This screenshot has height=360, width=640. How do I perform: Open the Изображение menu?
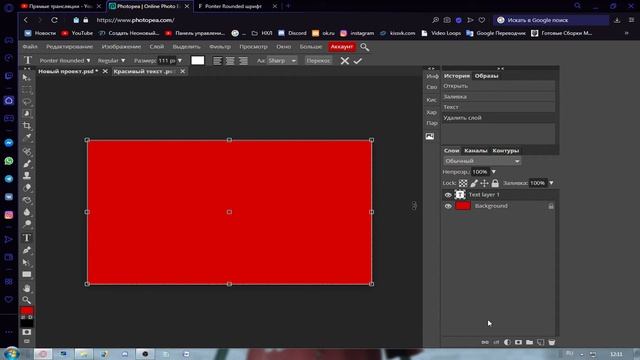coord(121,47)
